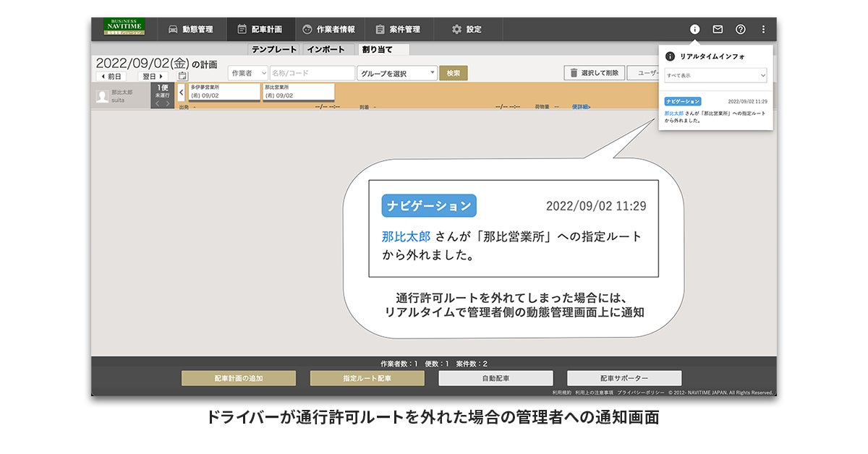Toggle the realtime info icon in the top bar
Viewport: 868px width, 454px height.
click(694, 30)
